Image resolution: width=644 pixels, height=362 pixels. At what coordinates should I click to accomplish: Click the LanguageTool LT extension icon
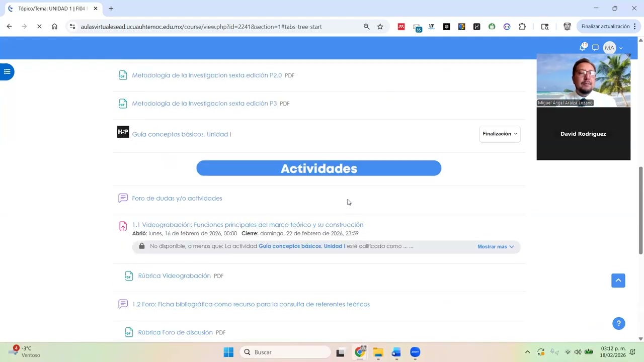tap(431, 27)
